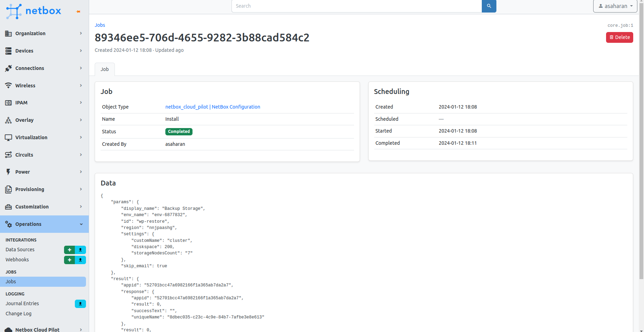Viewport: 644px width, 332px height.
Task: Click the Wireless wifi icon
Action: click(8, 86)
